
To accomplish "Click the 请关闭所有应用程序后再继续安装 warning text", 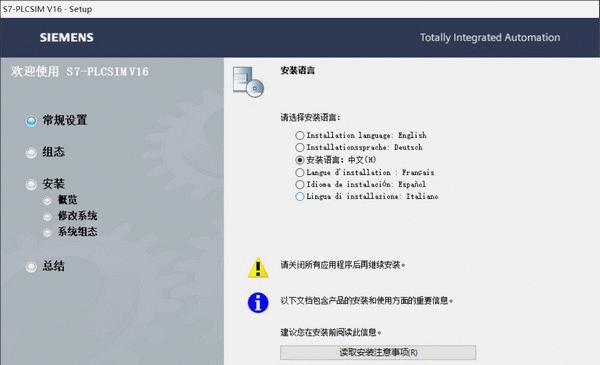I will [x=343, y=265].
